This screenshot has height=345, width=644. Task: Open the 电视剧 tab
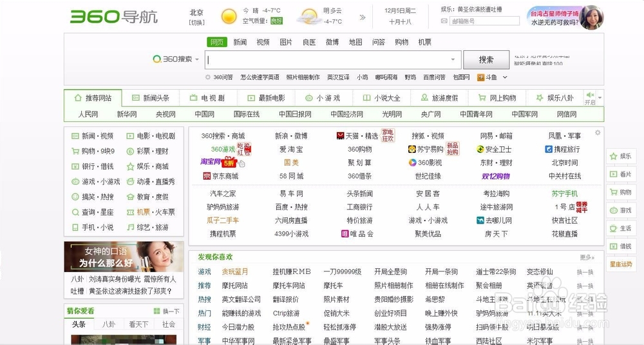208,98
